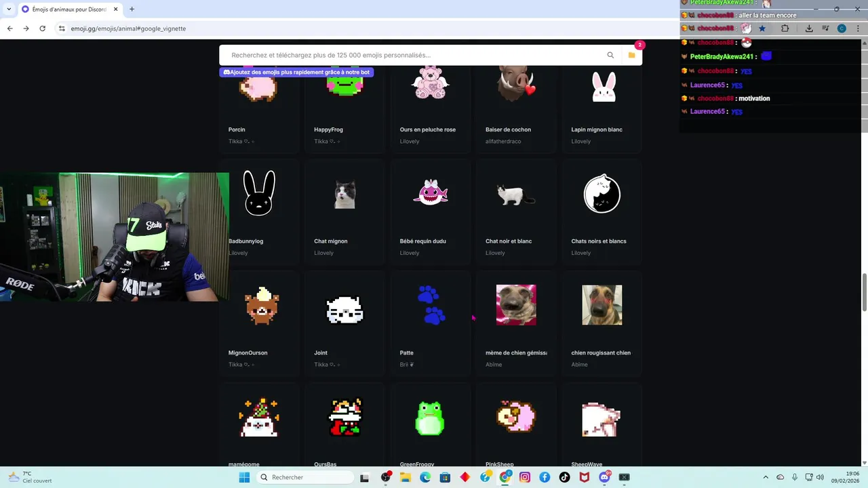This screenshot has height=488, width=868.
Task: Open the blue Patte paw emoji
Action: coord(431,305)
